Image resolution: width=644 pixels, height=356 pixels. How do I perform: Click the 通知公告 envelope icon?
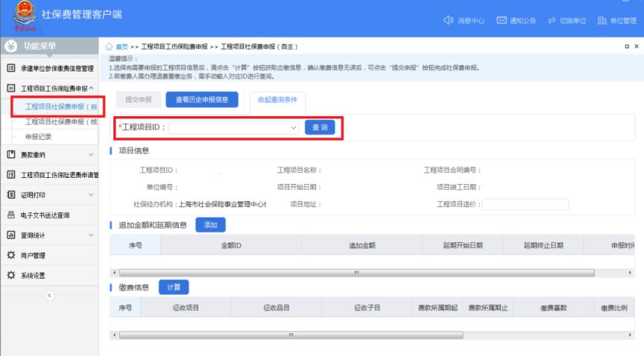tap(502, 19)
